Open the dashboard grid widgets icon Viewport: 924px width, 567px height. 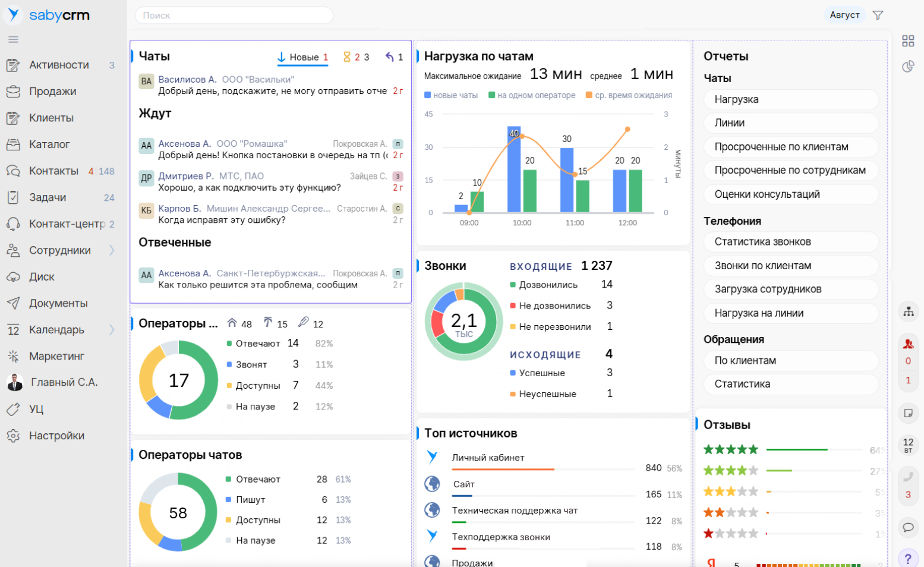(907, 41)
